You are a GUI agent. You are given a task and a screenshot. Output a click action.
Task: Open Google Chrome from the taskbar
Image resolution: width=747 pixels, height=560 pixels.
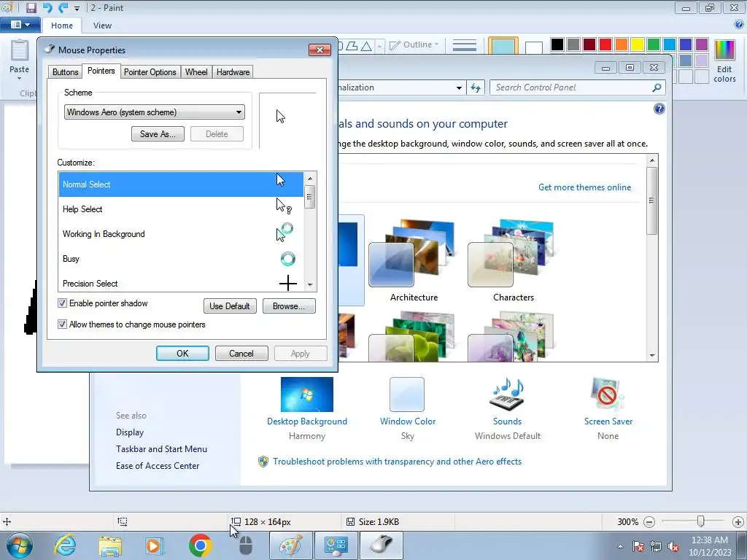(200, 545)
